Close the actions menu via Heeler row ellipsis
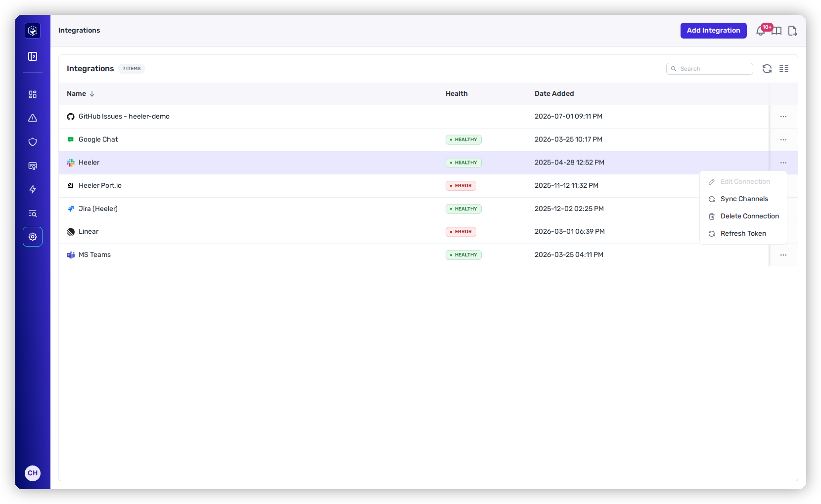 click(x=783, y=163)
